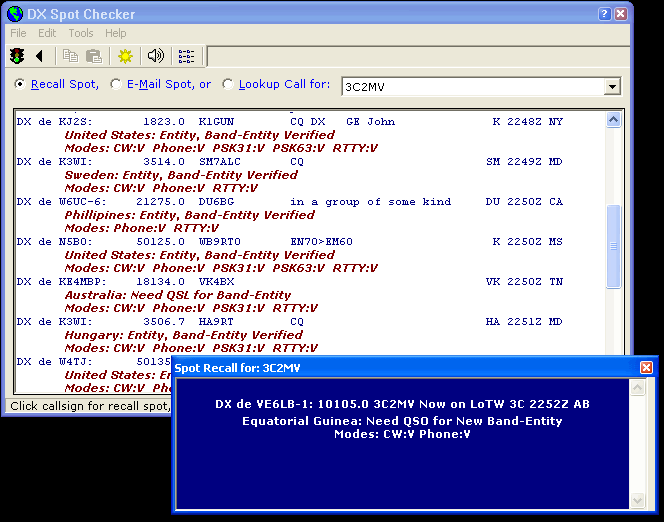Viewport: 664px width, 522px height.
Task: Click Equatorial Guinea status line in recall window
Action: [x=402, y=421]
